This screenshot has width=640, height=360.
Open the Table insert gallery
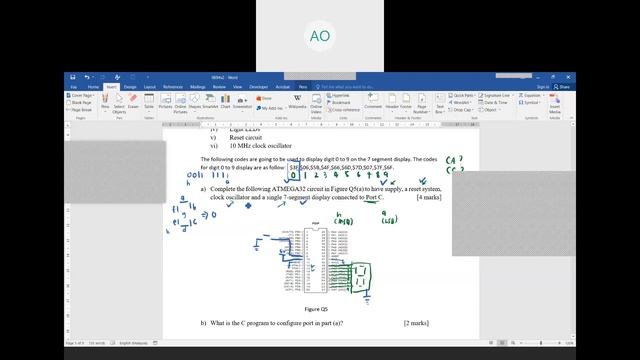[149, 103]
